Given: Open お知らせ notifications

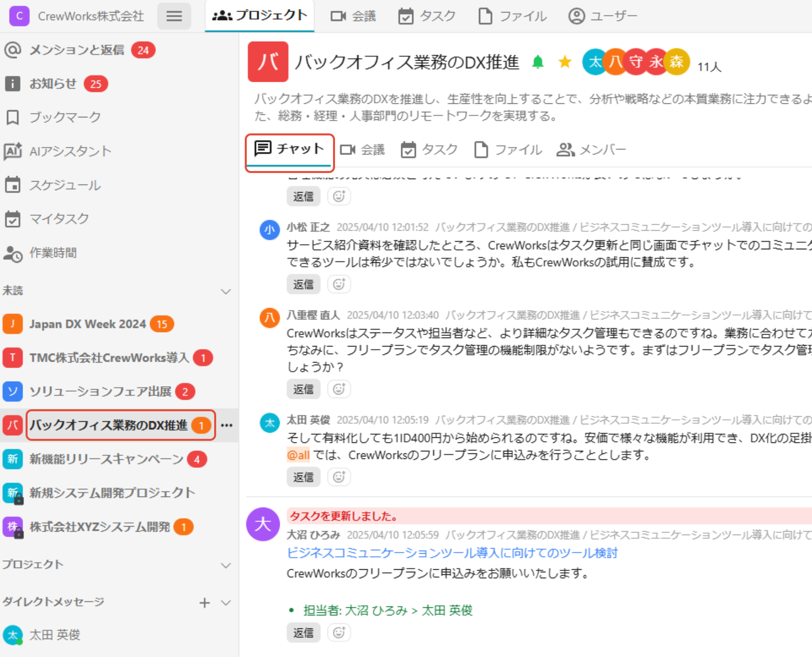Looking at the screenshot, I should tap(53, 84).
